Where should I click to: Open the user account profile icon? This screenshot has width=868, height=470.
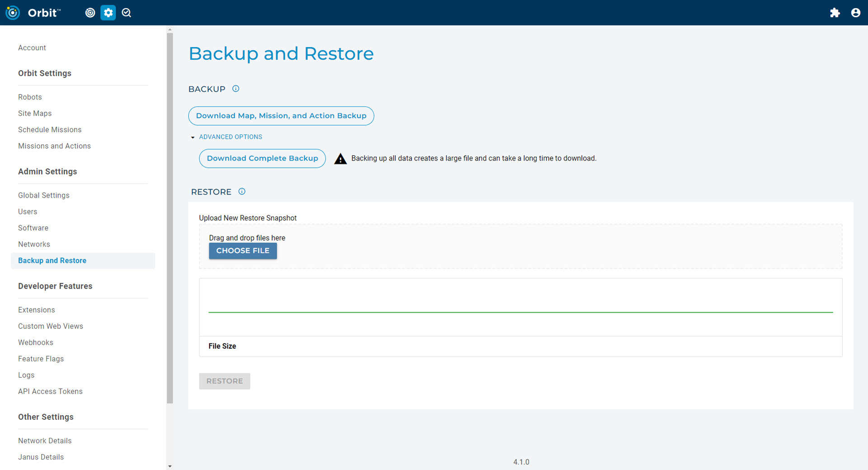click(x=855, y=13)
